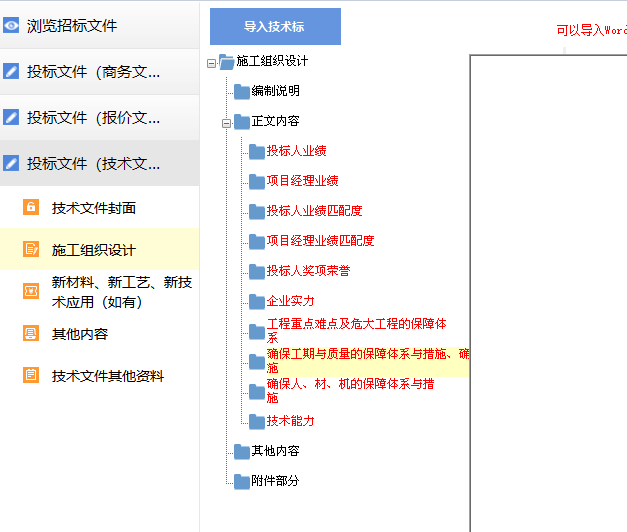Click the eye icon beside 浏览招标文件

click(x=12, y=25)
